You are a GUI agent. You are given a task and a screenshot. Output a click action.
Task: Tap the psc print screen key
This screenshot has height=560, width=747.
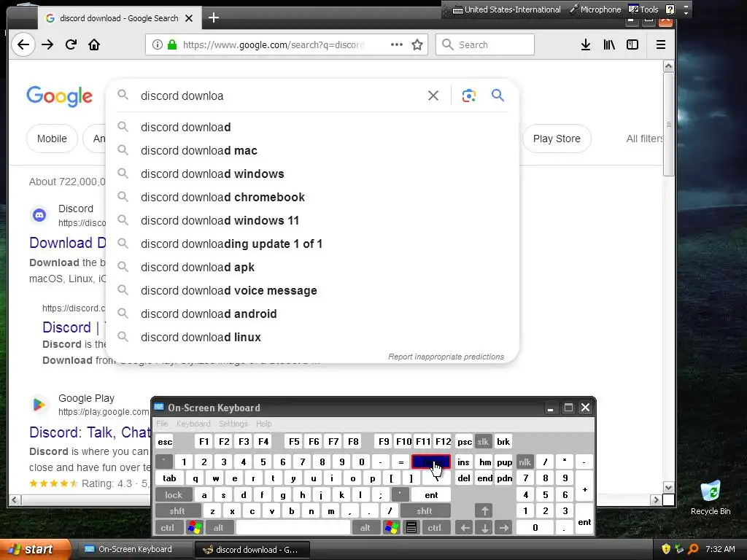coord(465,442)
